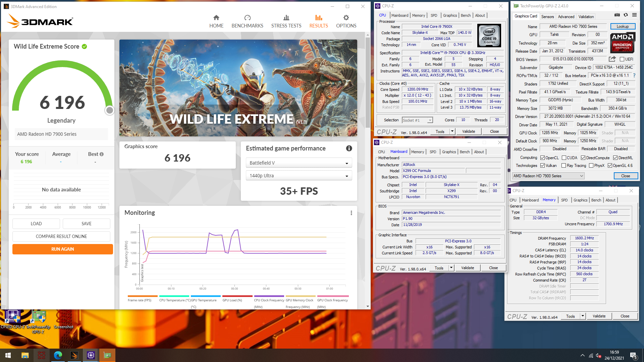The width and height of the screenshot is (644, 362).
Task: Click GPU-Z screenshot camera icon
Action: tap(617, 15)
